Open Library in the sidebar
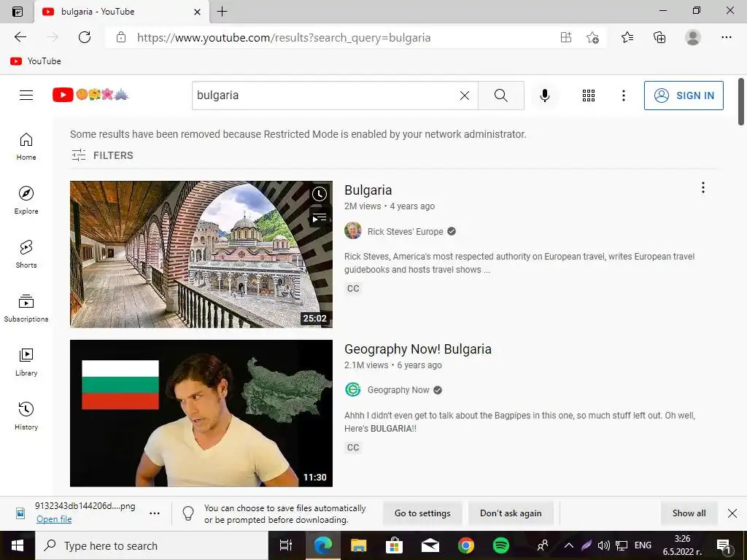 point(26,362)
